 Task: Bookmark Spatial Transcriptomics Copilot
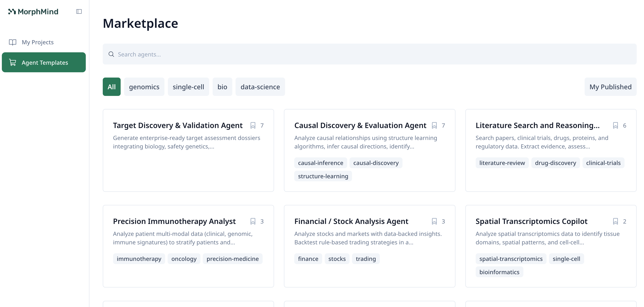615,221
